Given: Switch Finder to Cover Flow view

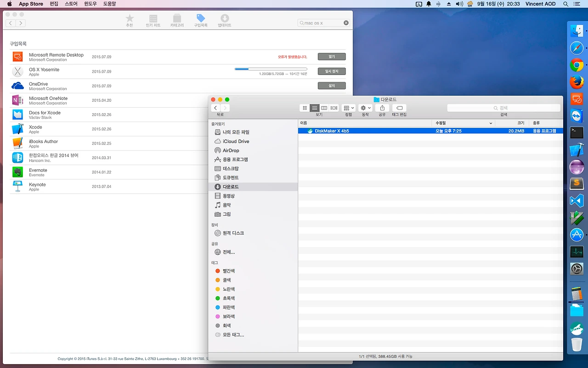Looking at the screenshot, I should (334, 108).
